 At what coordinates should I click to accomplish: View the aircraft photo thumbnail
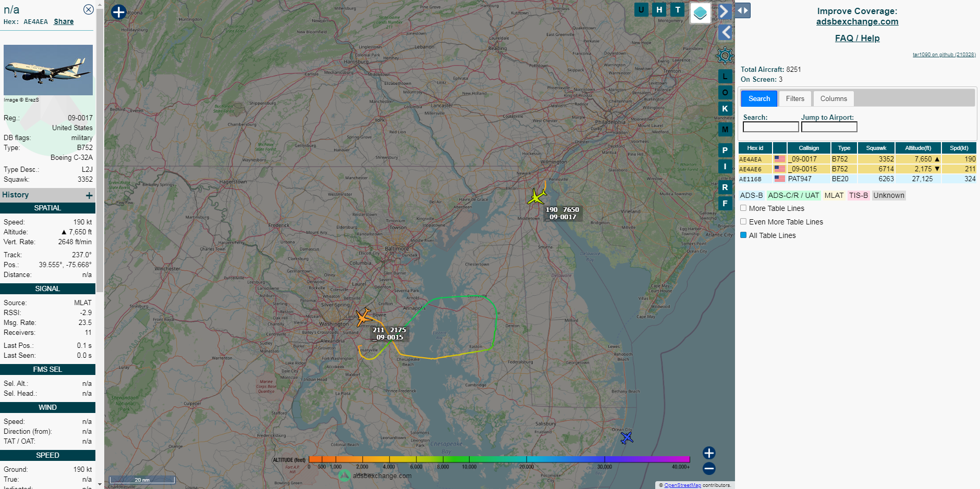pos(48,70)
